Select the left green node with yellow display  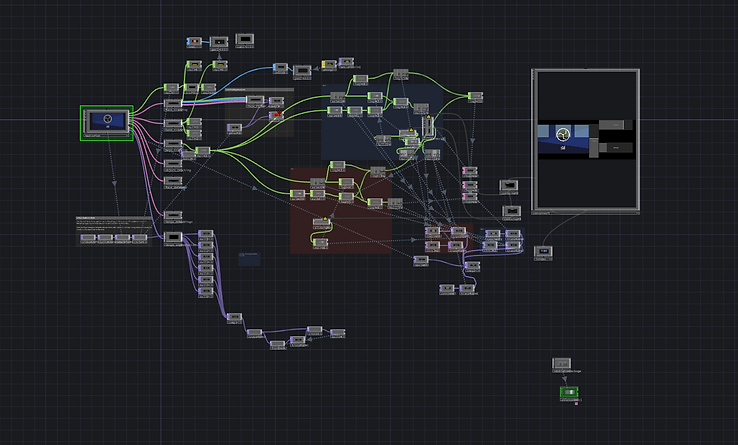pyautogui.click(x=194, y=65)
